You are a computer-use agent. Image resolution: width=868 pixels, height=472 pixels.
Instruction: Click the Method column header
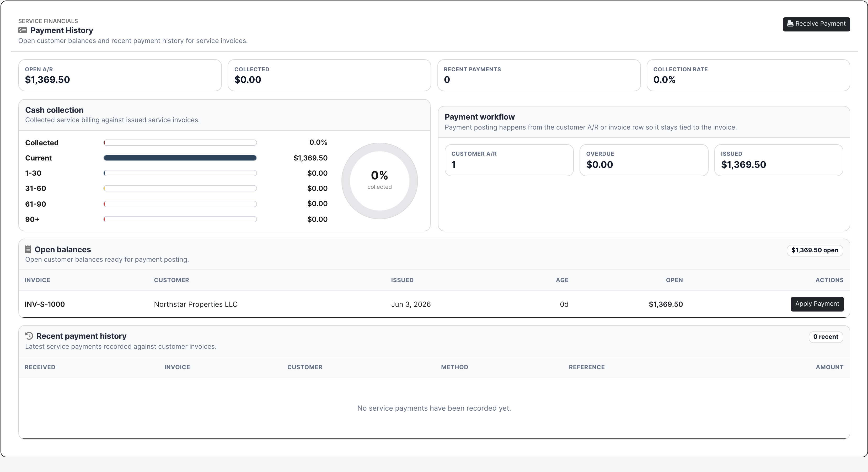tap(454, 367)
